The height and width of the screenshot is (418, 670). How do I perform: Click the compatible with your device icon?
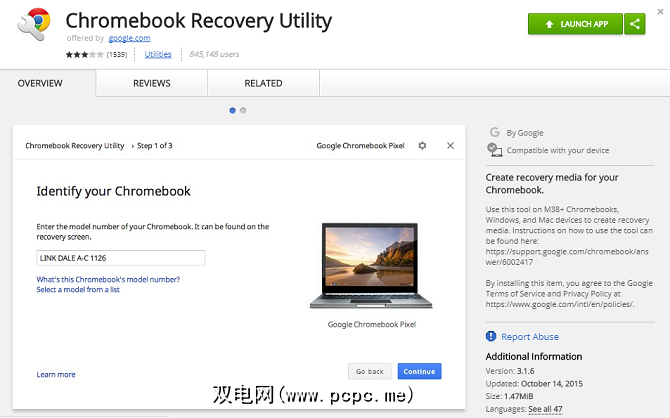tap(494, 150)
